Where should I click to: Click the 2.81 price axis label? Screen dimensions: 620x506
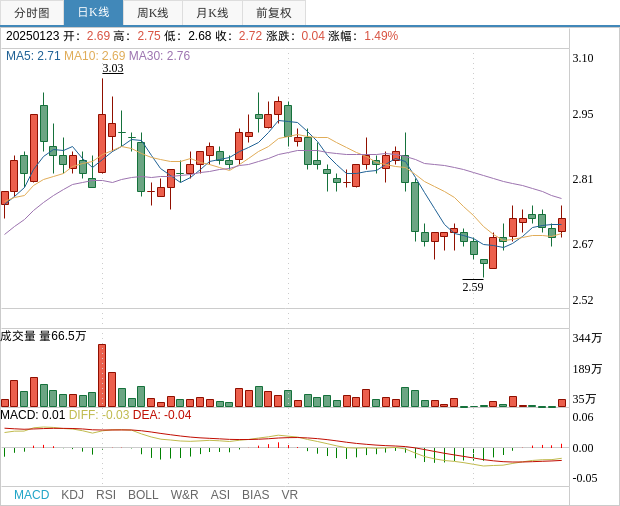click(583, 179)
